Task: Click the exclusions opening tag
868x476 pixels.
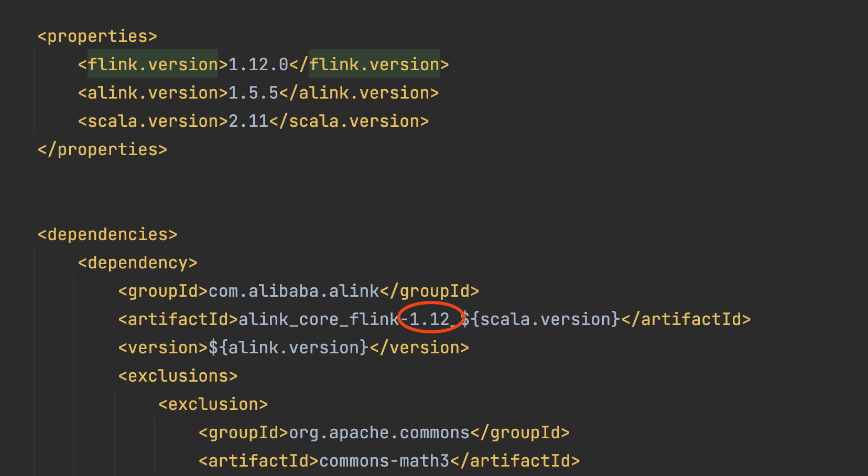Action: pos(178,376)
